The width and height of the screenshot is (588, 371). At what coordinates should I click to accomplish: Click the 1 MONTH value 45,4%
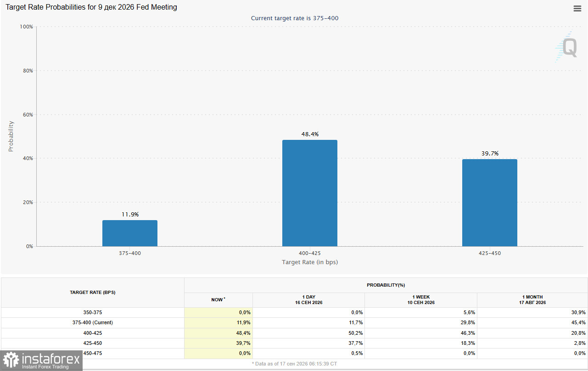pos(578,322)
